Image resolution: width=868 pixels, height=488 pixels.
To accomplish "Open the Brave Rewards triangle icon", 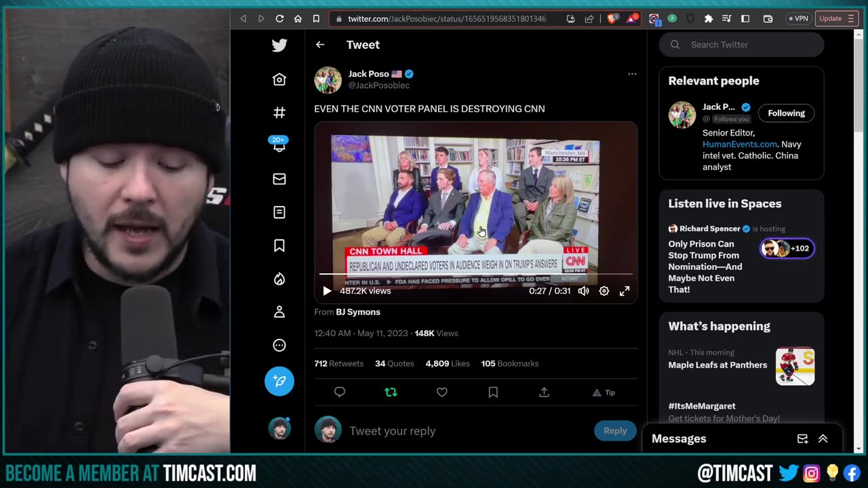I will (631, 19).
